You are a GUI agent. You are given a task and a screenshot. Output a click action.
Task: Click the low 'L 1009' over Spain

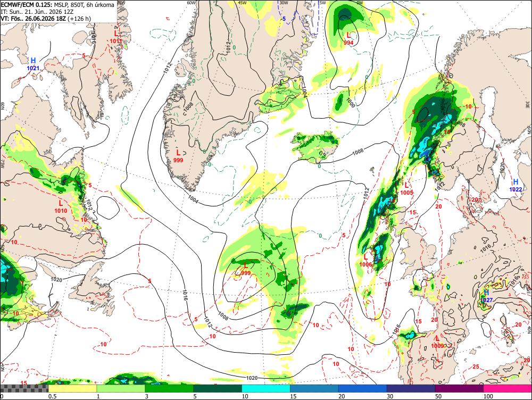tap(437, 342)
